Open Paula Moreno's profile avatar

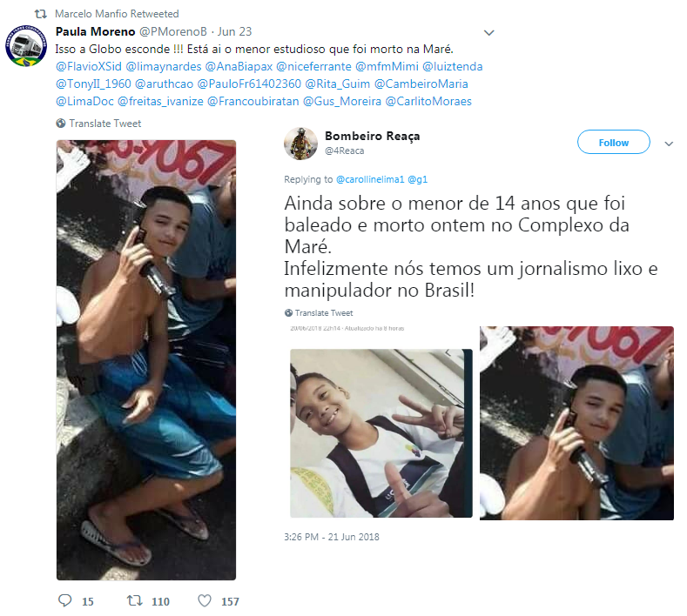point(26,46)
